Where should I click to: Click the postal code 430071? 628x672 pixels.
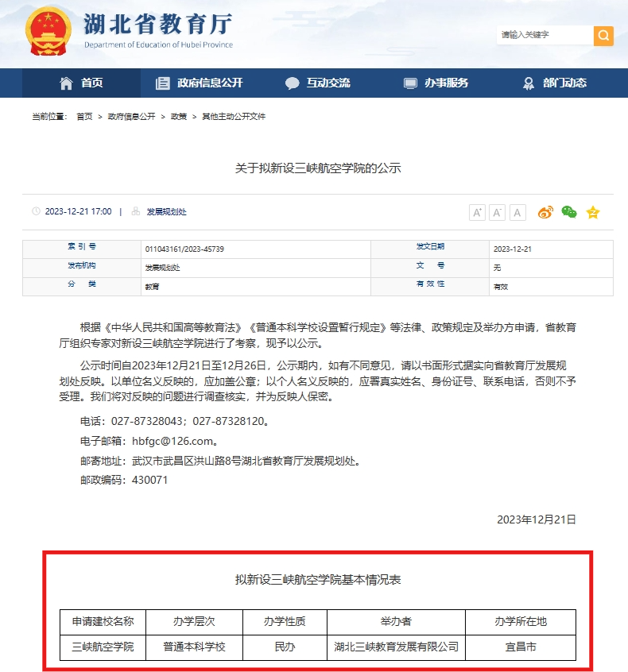pyautogui.click(x=149, y=480)
